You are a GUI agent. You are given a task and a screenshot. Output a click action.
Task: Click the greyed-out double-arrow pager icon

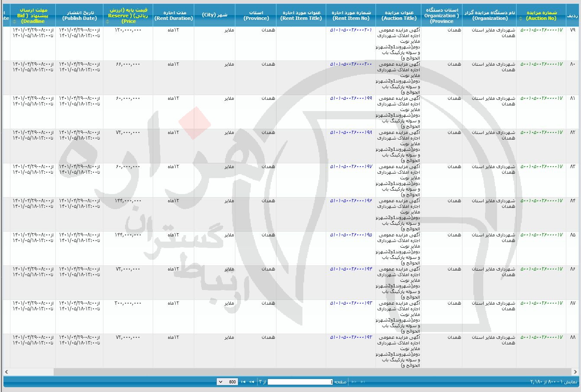[354, 382]
